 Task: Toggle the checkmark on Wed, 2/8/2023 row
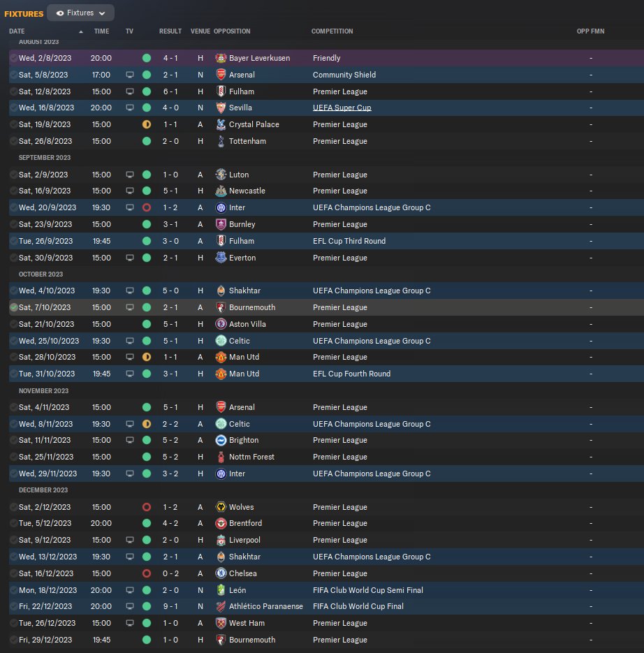(x=14, y=58)
